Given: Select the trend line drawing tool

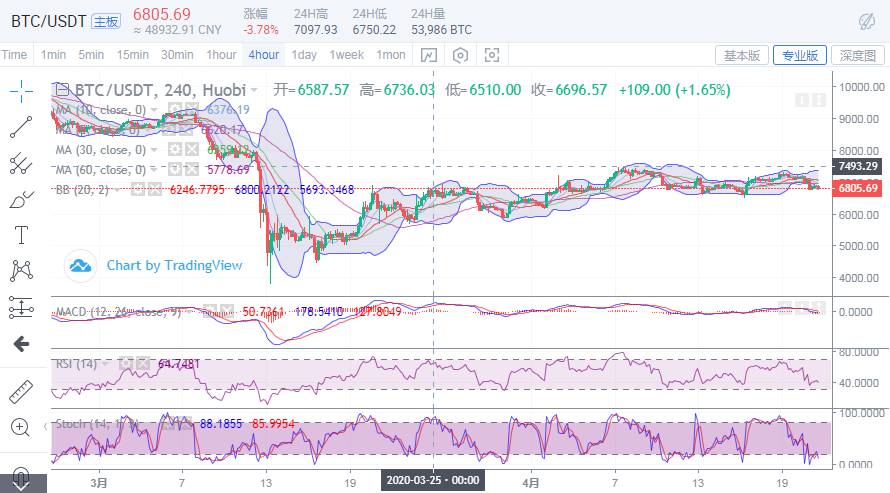Looking at the screenshot, I should point(21,127).
